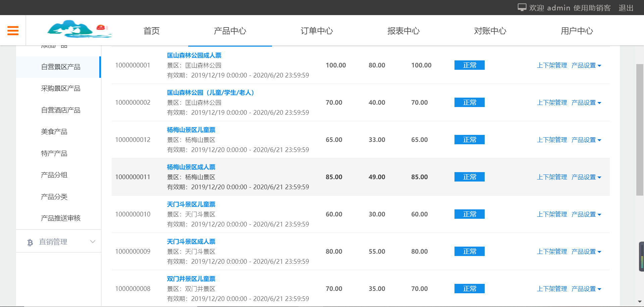Image resolution: width=644 pixels, height=307 pixels.
Task: Open product 杨梅山景区成人票 details
Action: click(191, 167)
